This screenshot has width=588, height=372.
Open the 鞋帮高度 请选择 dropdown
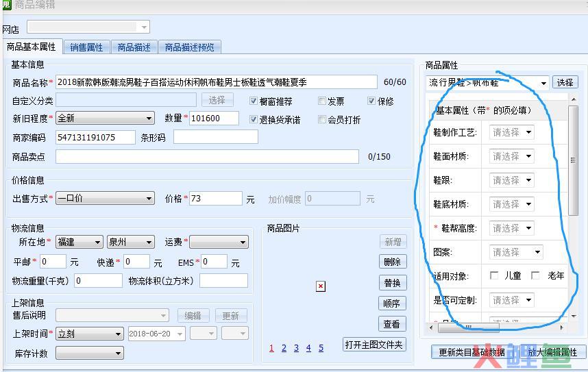pos(512,228)
